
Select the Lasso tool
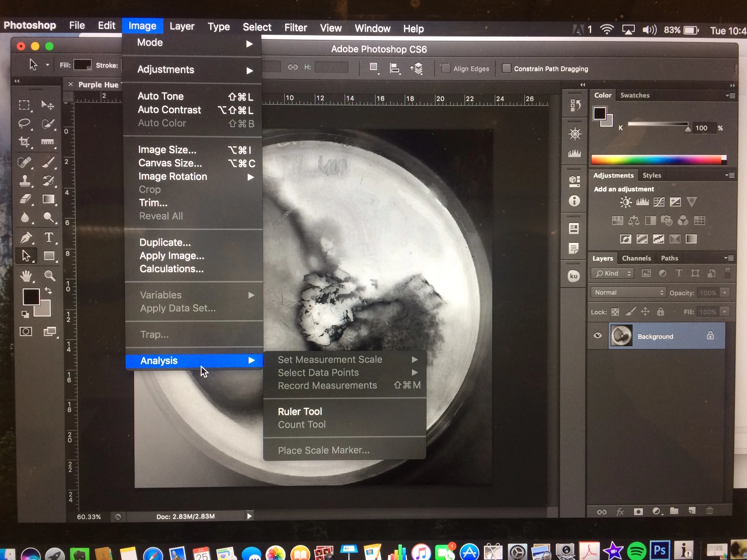coord(24,123)
